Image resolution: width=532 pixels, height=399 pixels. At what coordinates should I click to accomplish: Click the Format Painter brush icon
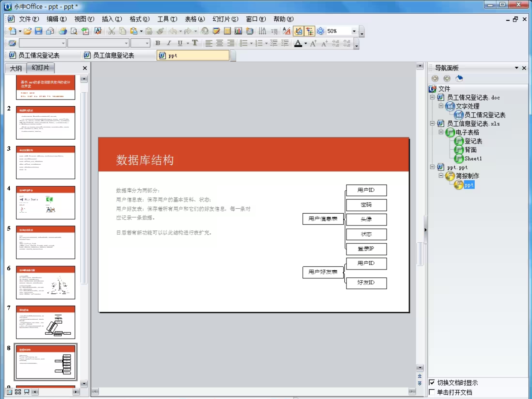point(160,31)
